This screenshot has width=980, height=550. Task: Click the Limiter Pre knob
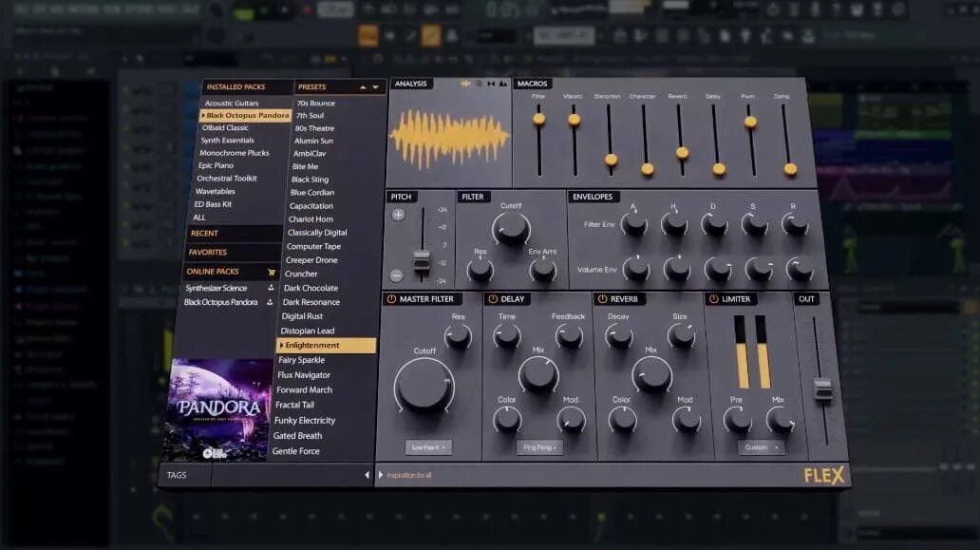click(x=738, y=420)
